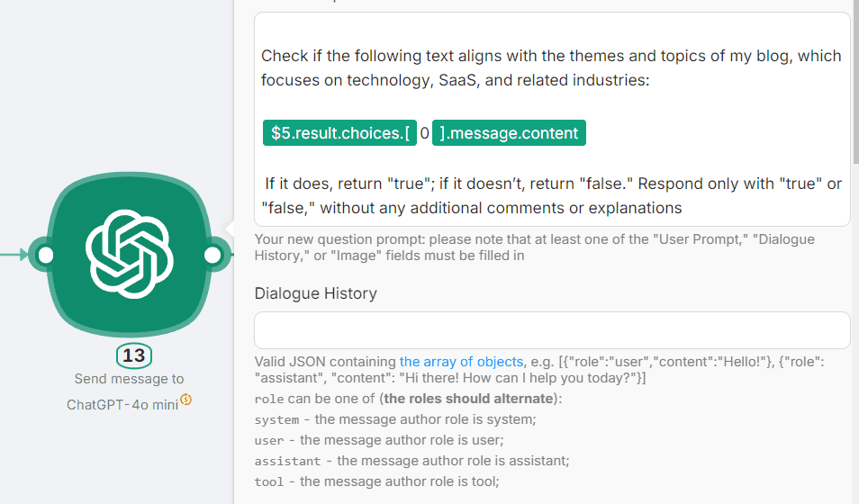This screenshot has height=504, width=859.
Task: Place cursor after "comments or explanations" in prompt
Action: click(683, 209)
